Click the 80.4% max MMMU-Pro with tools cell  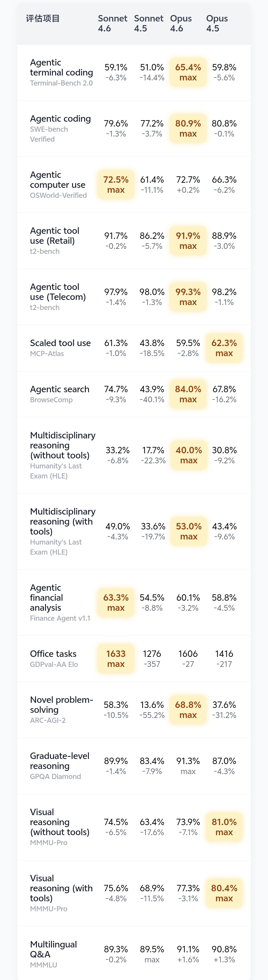(x=224, y=893)
